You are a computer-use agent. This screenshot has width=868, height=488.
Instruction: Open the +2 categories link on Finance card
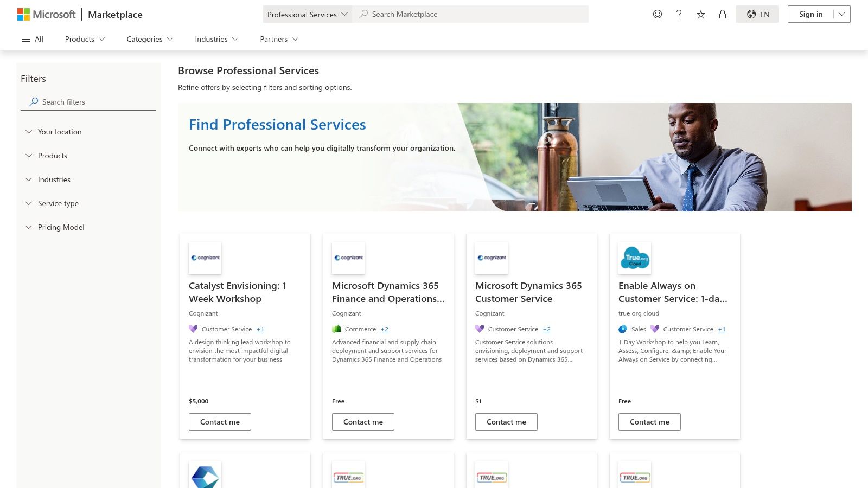[385, 329]
